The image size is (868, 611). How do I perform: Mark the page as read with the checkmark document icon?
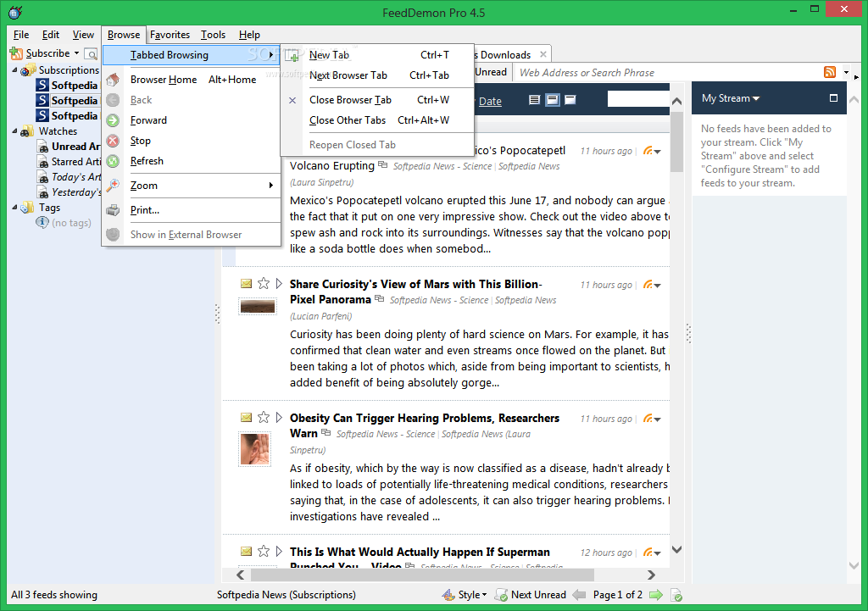pyautogui.click(x=676, y=595)
